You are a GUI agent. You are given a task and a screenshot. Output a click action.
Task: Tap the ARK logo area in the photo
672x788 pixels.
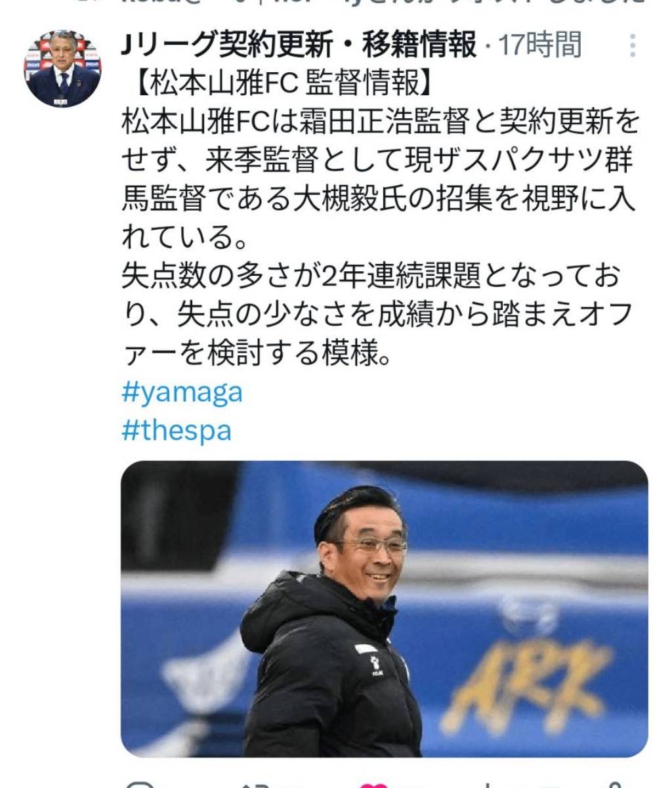coord(525,676)
